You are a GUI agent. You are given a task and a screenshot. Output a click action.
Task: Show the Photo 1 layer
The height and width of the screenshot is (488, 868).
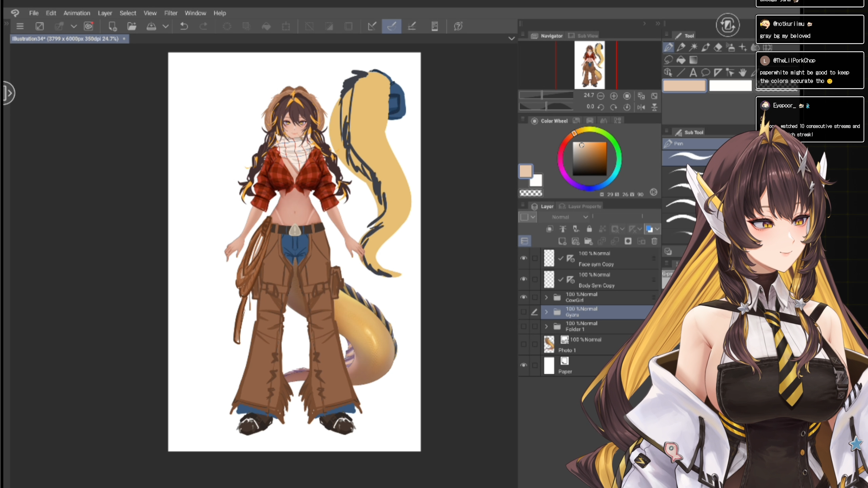tap(524, 344)
